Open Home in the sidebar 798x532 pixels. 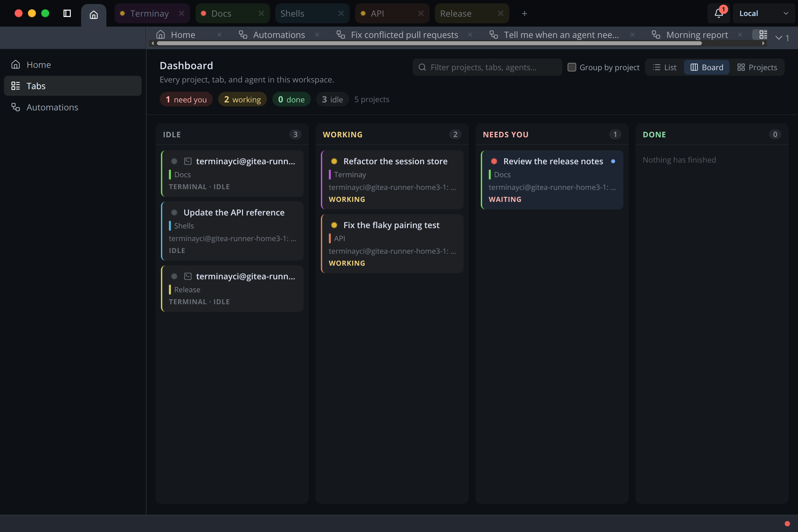tap(72, 65)
